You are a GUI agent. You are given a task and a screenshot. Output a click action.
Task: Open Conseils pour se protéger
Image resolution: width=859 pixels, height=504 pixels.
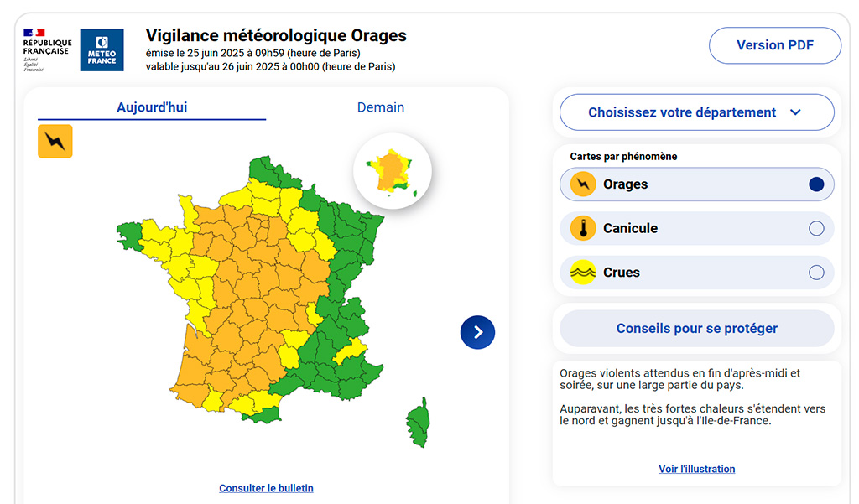click(696, 329)
